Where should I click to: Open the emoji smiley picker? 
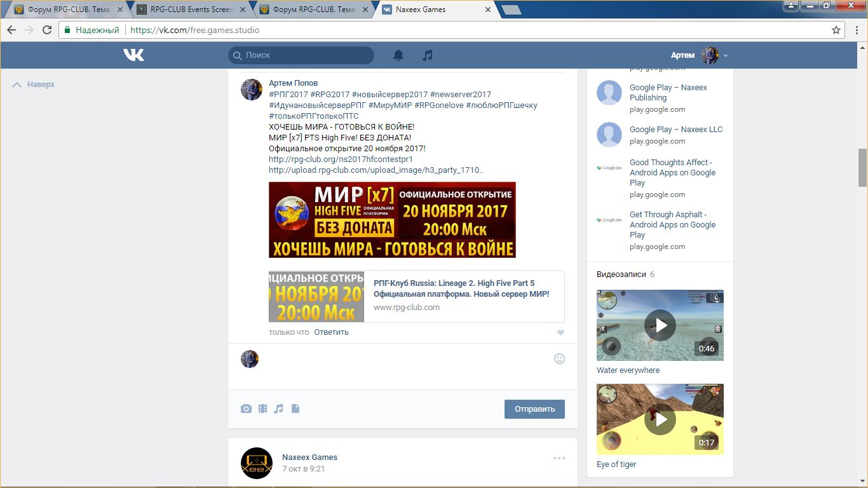point(559,358)
